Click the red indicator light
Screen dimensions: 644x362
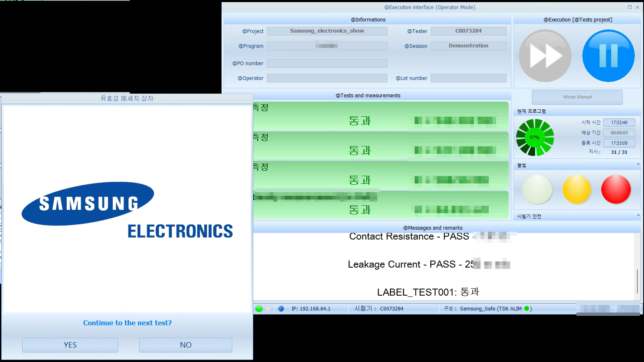(x=616, y=189)
